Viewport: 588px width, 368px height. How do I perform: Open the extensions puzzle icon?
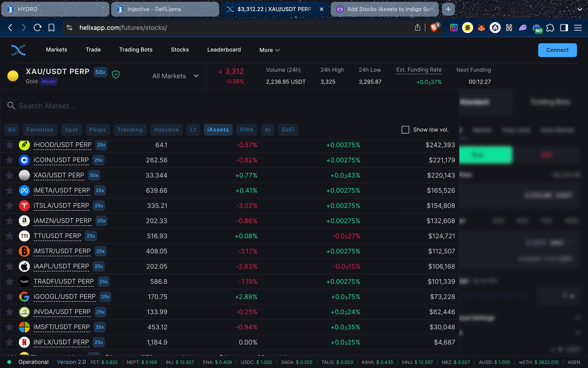point(550,28)
